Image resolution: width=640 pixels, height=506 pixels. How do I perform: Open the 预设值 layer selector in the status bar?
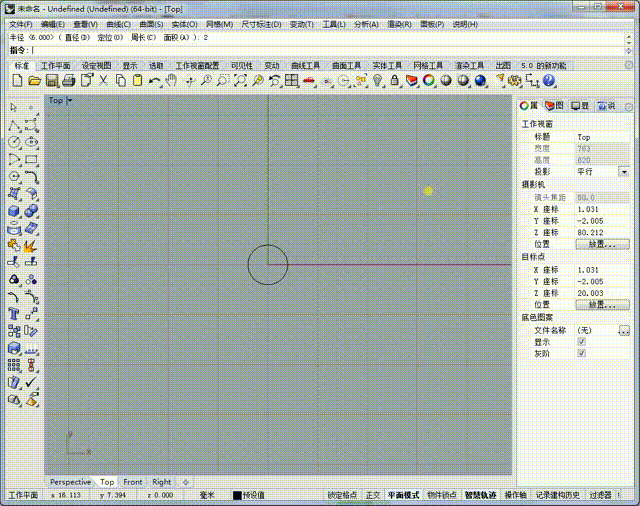(253, 495)
